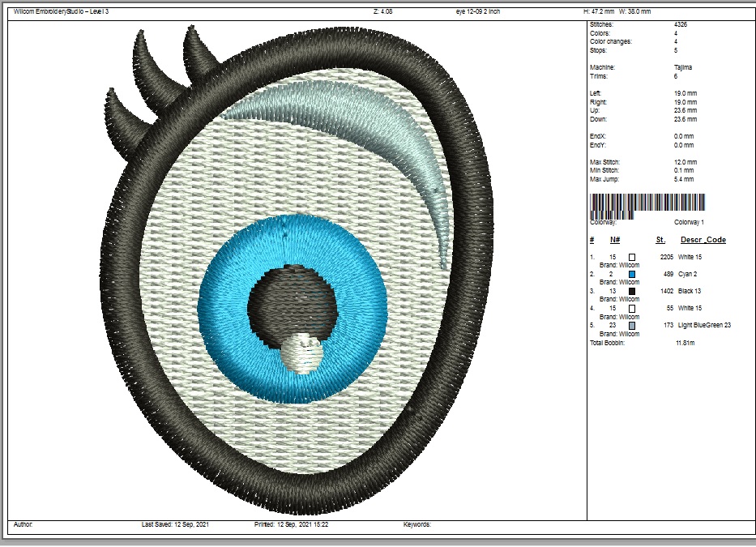756x547 pixels.
Task: Click the Stitches count 4326
Action: (681, 25)
